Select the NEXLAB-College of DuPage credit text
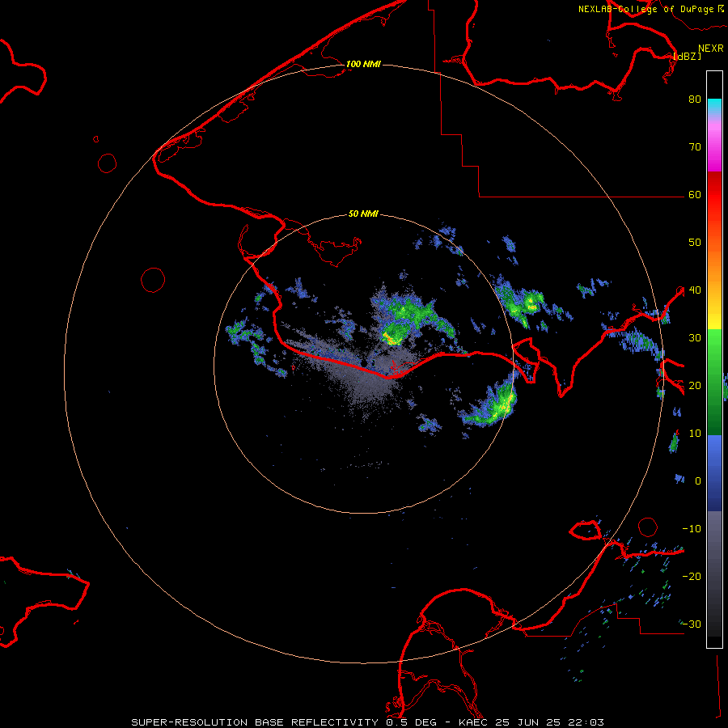This screenshot has height=728, width=728. tap(645, 9)
